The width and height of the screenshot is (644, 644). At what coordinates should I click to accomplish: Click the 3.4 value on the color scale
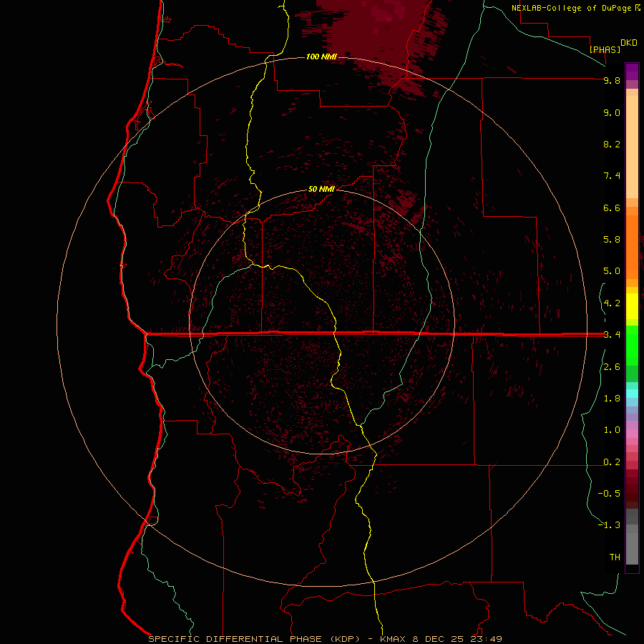click(612, 335)
